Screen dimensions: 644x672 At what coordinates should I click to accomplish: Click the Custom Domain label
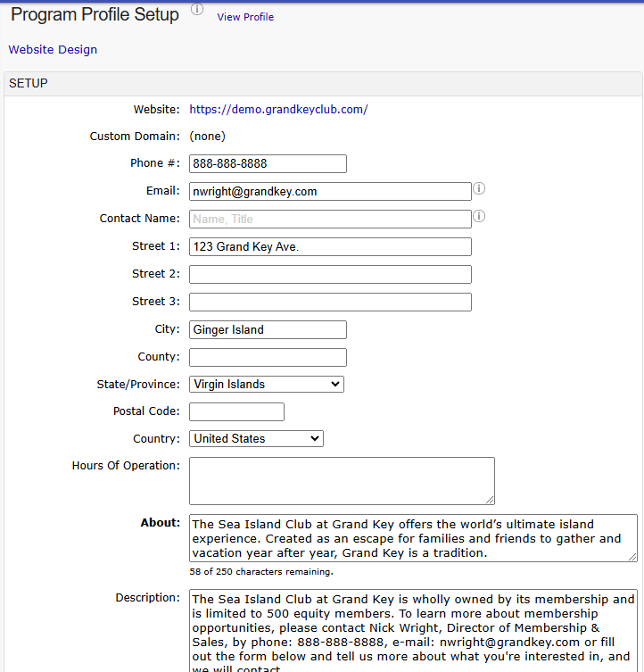point(135,137)
